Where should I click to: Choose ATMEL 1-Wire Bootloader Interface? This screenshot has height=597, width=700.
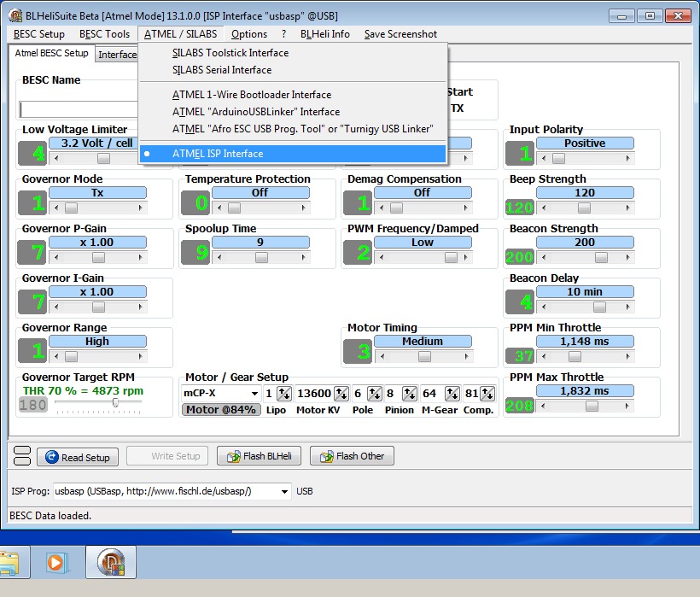(293, 95)
